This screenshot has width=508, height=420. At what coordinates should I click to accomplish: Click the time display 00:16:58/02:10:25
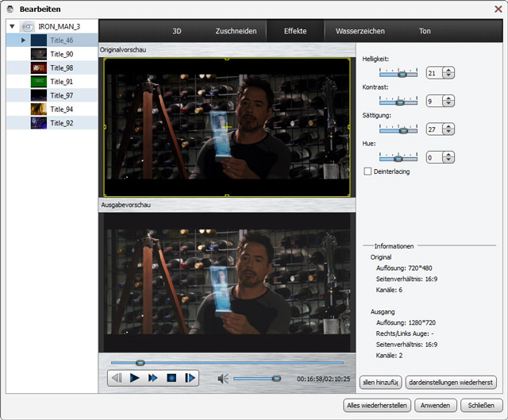(323, 379)
